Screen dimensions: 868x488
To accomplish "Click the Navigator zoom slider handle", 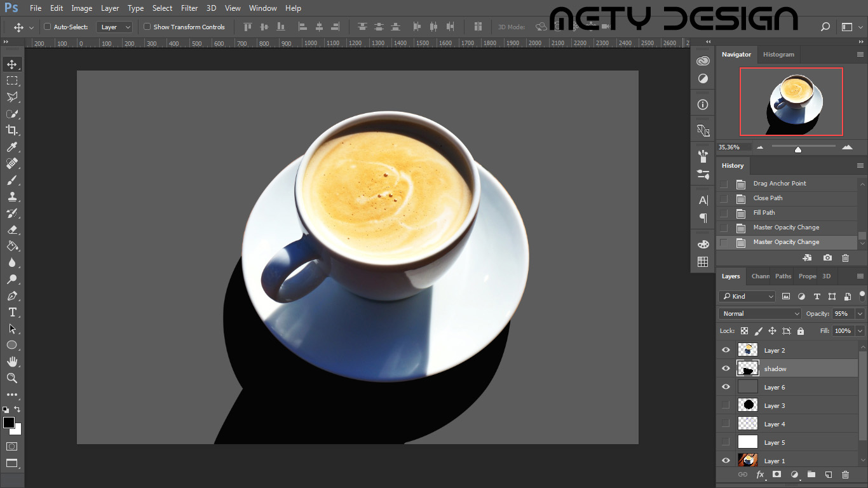I will pos(798,149).
